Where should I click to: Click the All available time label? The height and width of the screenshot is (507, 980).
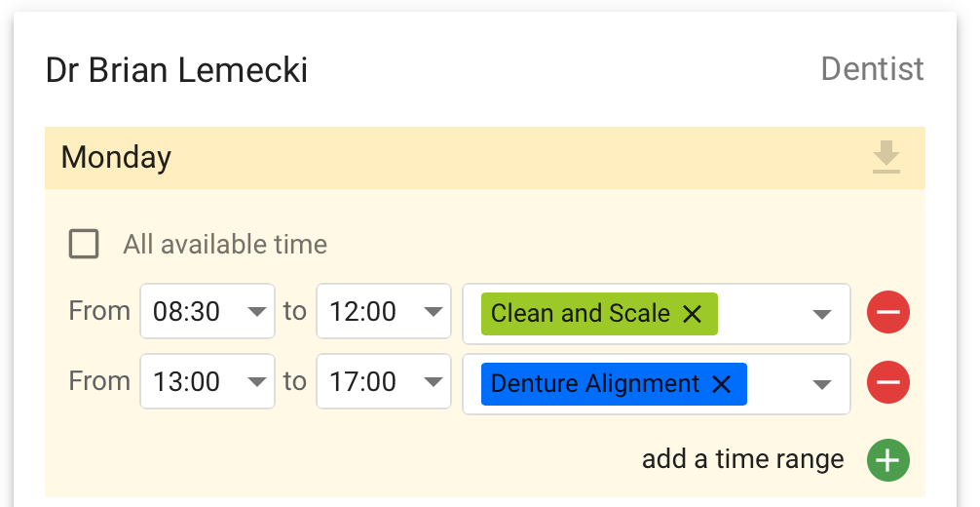click(x=225, y=244)
